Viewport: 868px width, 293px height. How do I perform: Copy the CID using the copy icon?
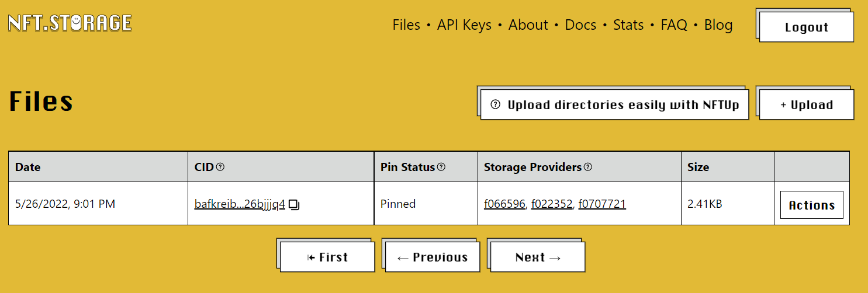pos(294,205)
